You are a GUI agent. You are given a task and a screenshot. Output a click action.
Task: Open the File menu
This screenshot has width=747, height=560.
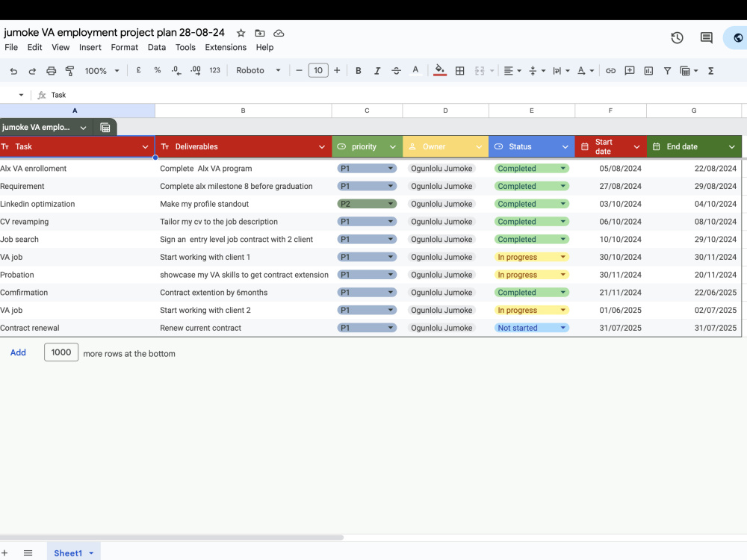click(11, 47)
